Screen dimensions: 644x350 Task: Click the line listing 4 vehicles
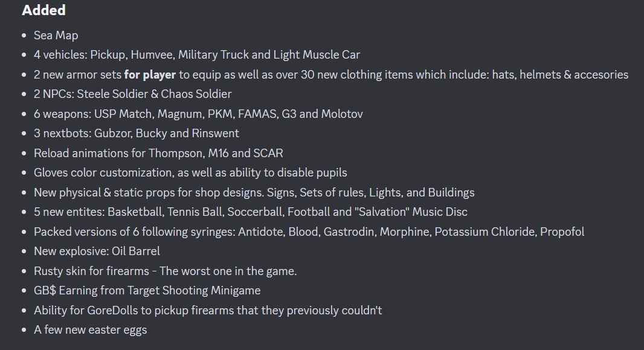tap(196, 55)
